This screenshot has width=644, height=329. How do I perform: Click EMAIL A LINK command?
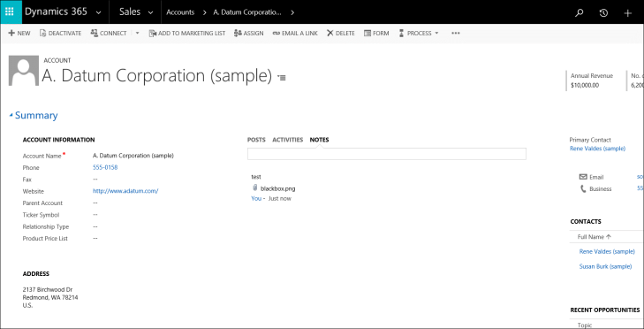295,34
